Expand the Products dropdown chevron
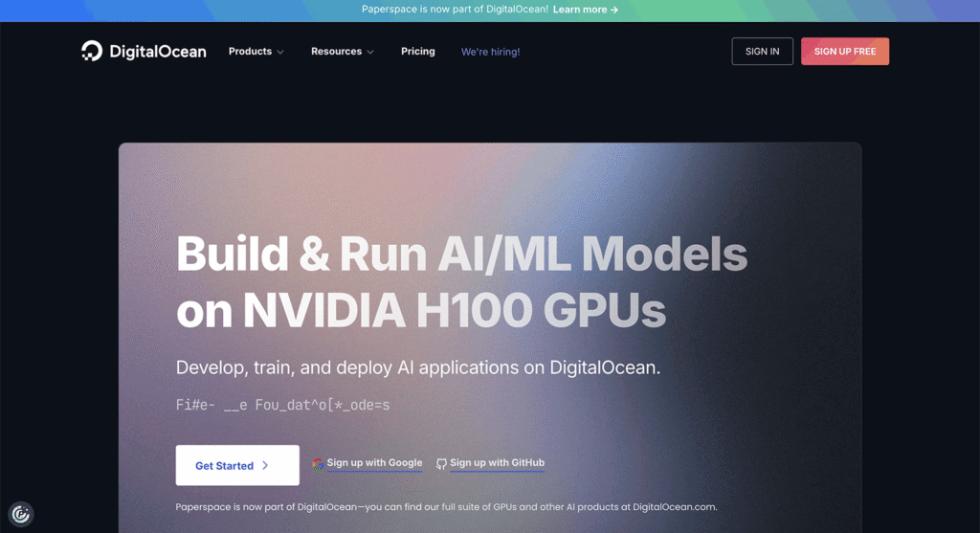This screenshot has height=533, width=980. (280, 52)
